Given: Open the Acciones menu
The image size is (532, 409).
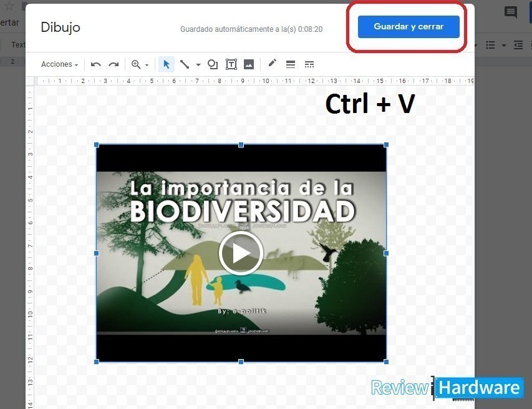Looking at the screenshot, I should (x=60, y=64).
